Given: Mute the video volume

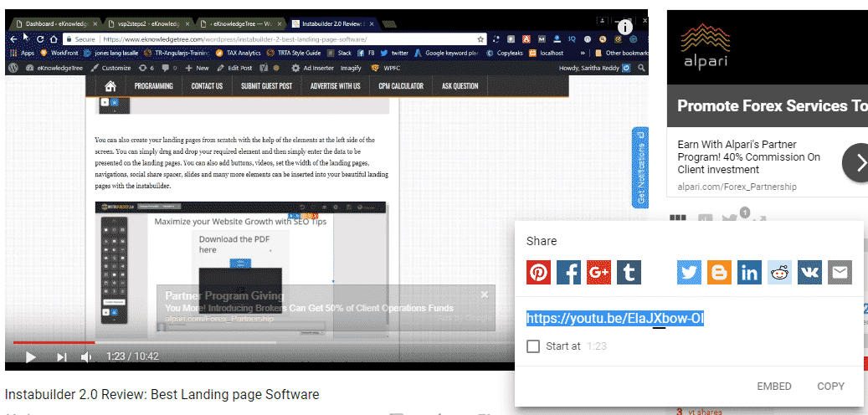Looking at the screenshot, I should coord(86,357).
